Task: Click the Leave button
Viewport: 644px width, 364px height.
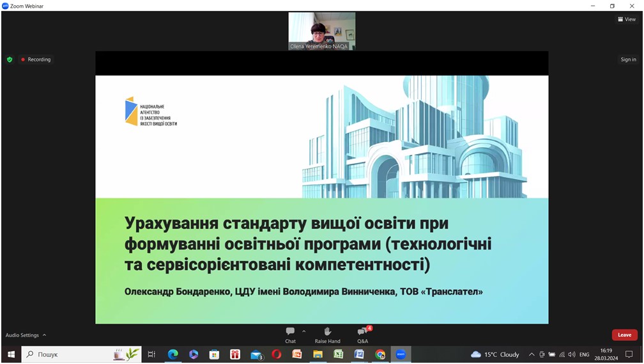Action: click(x=624, y=335)
